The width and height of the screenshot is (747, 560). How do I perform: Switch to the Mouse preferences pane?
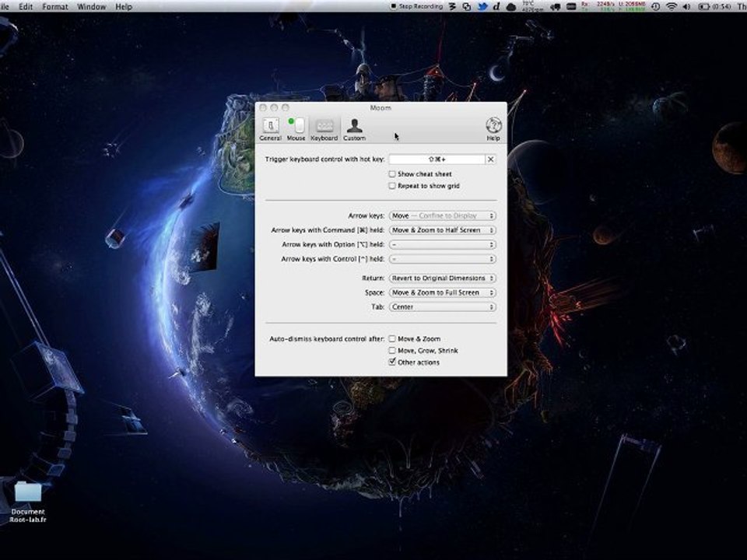296,128
